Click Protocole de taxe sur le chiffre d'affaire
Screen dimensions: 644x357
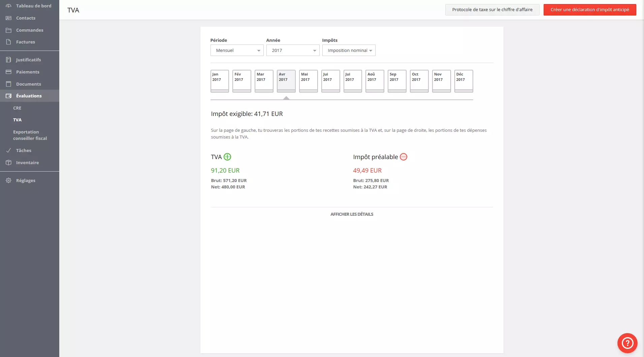pos(492,9)
